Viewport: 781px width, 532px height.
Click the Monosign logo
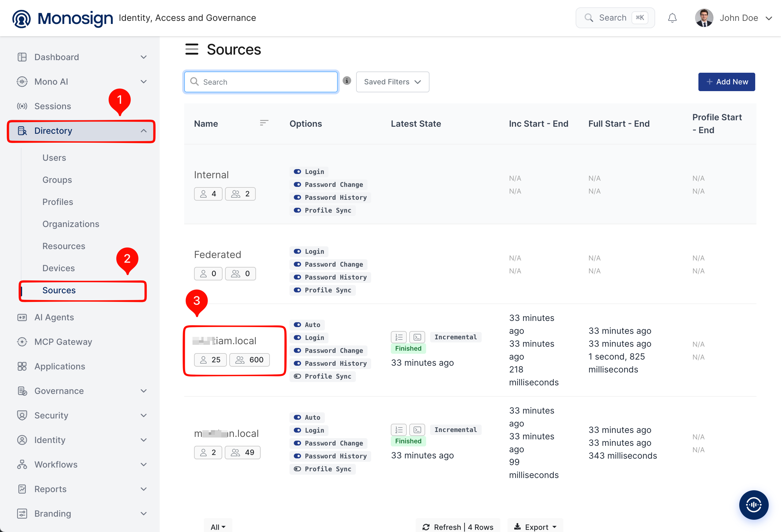[x=63, y=18]
